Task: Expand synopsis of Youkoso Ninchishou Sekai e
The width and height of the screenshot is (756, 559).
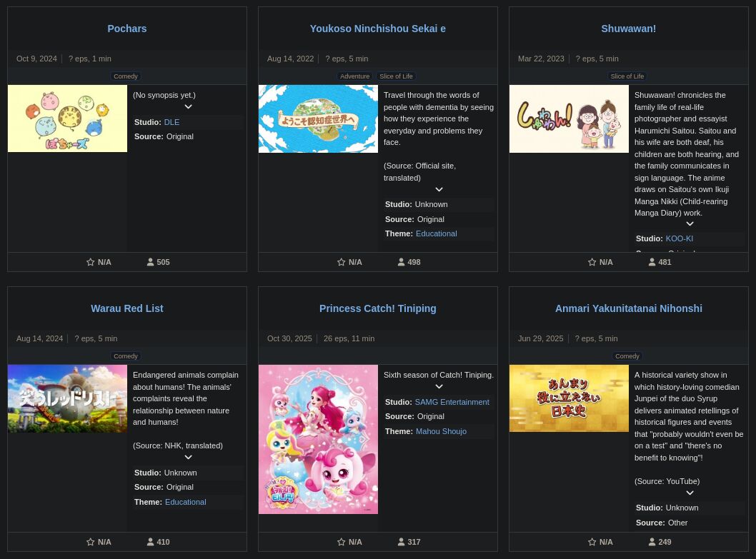Action: point(439,190)
